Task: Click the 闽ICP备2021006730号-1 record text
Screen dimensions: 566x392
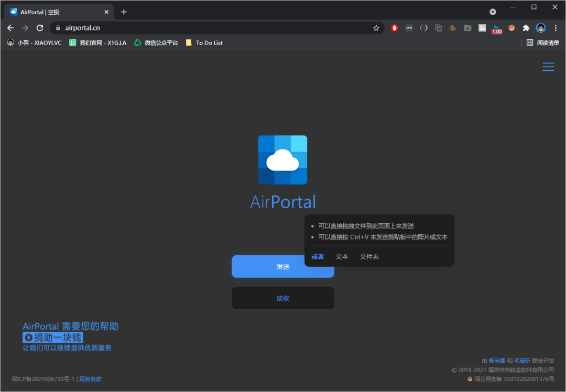Action: (43, 379)
